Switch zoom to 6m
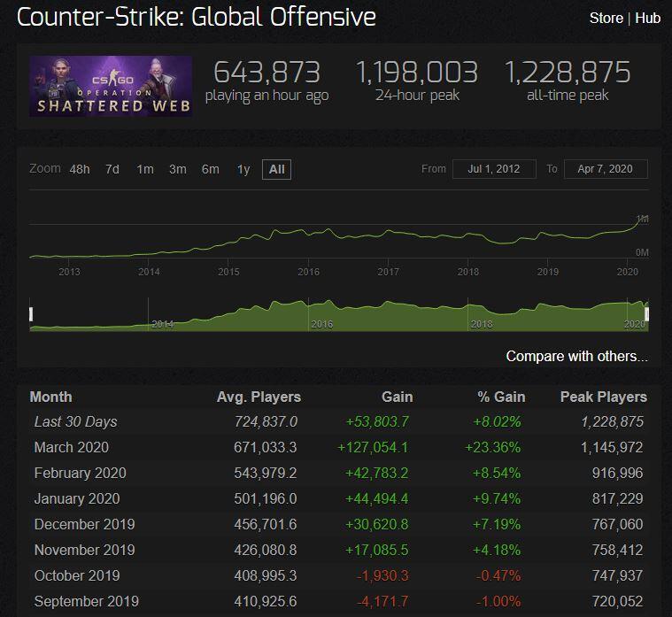Image resolution: width=672 pixels, height=617 pixels. coord(210,169)
